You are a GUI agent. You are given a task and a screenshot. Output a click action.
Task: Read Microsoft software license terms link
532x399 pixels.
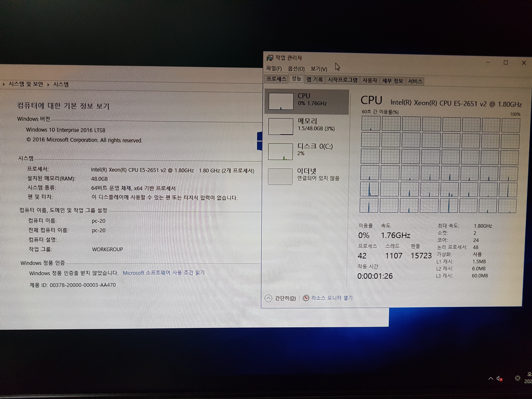pos(163,273)
